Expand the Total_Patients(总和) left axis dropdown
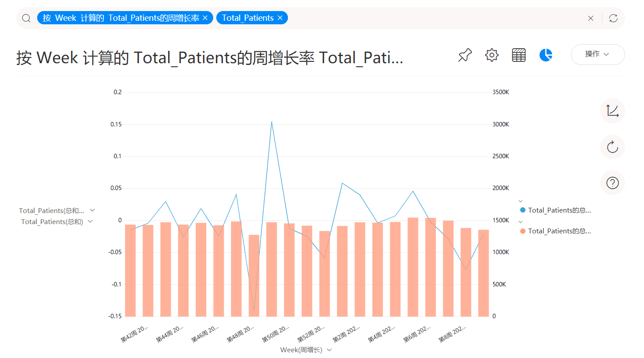The height and width of the screenshot is (358, 644). tap(90, 221)
